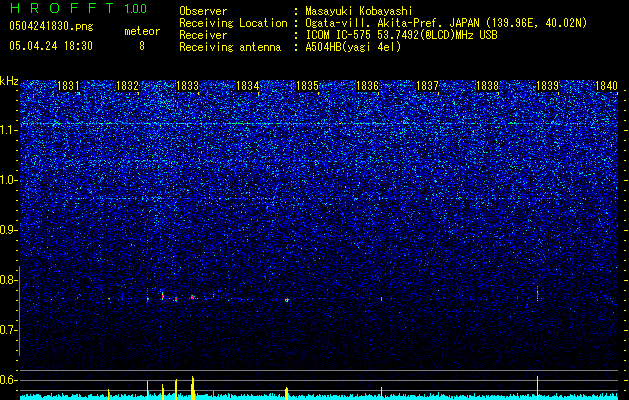Image resolution: width=629 pixels, height=400 pixels.
Task: Click the Receiver label
Action: [203, 35]
